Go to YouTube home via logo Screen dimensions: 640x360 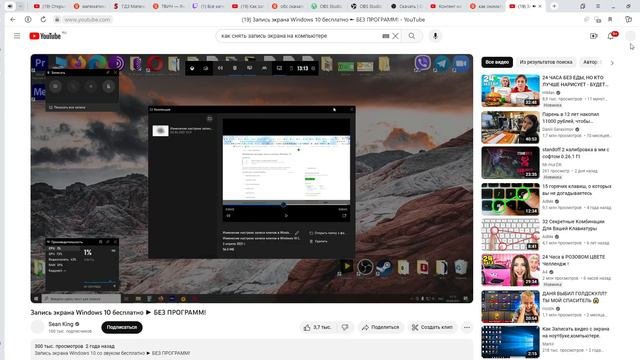[45, 36]
